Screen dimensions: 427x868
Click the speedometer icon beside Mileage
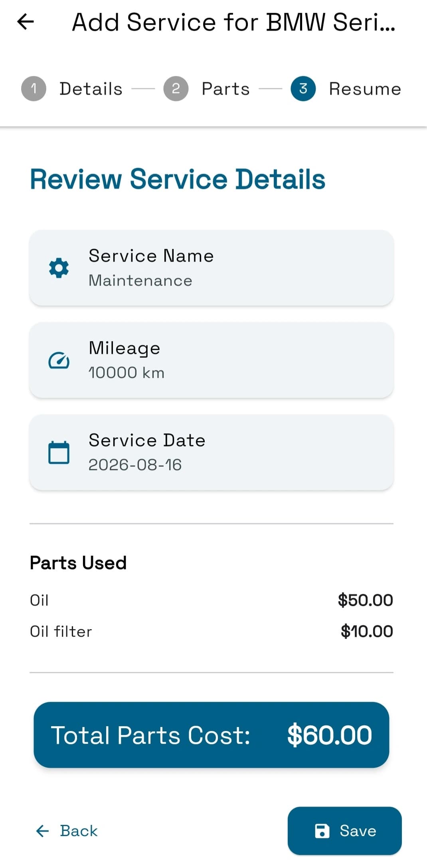pyautogui.click(x=59, y=361)
